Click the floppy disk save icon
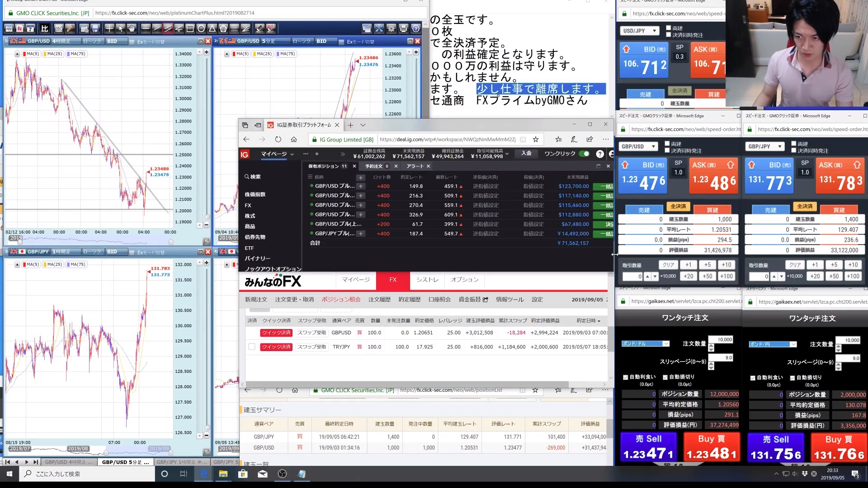 tap(95, 29)
